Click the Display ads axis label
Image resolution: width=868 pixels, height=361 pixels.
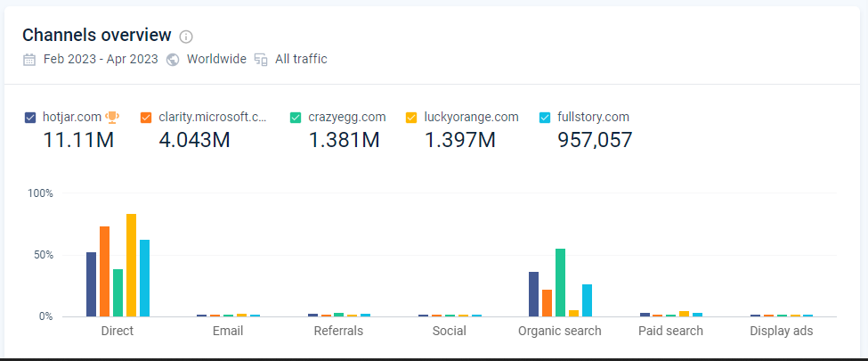(782, 331)
